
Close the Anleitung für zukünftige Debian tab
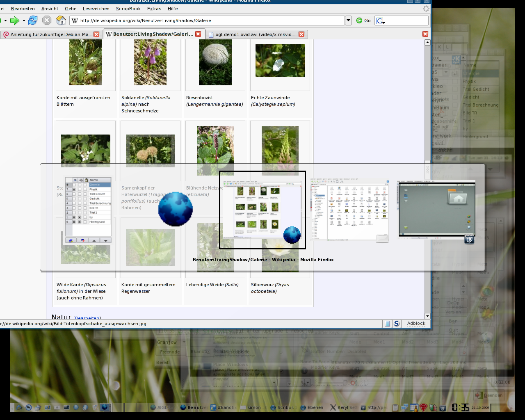pos(96,34)
